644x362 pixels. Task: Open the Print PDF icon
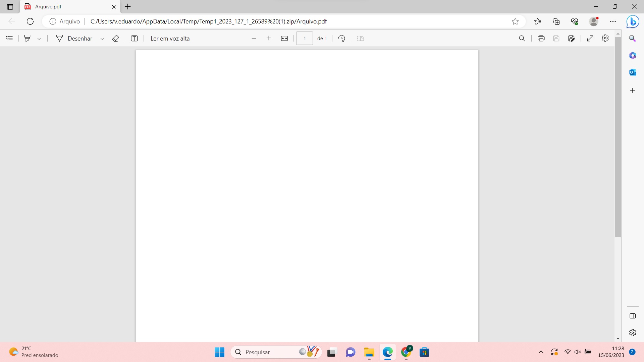541,38
